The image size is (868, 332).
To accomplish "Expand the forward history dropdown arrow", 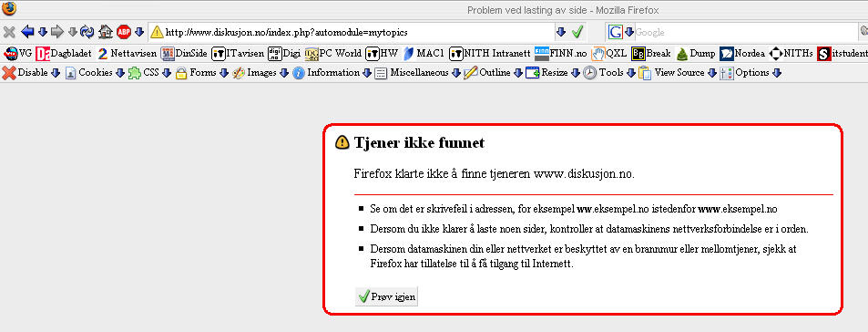I will point(73,32).
